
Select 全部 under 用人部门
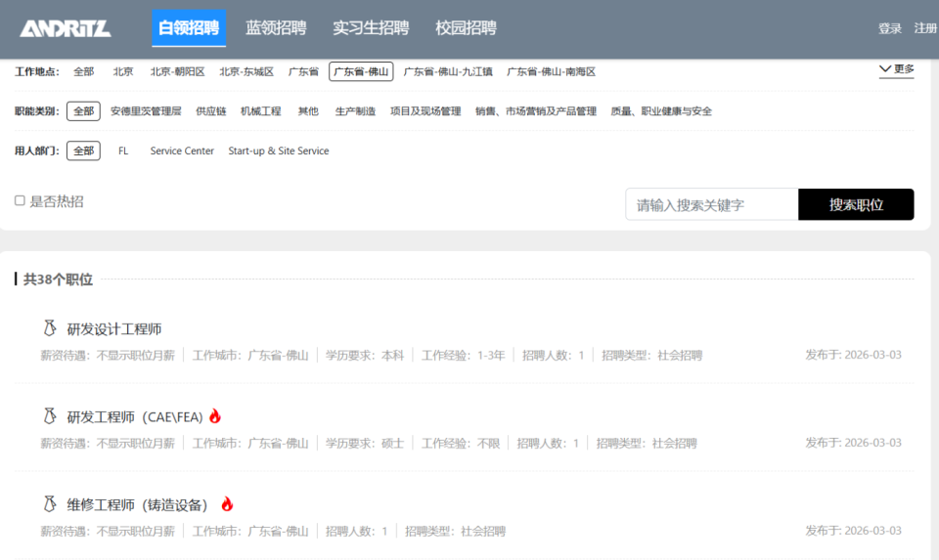(x=83, y=151)
